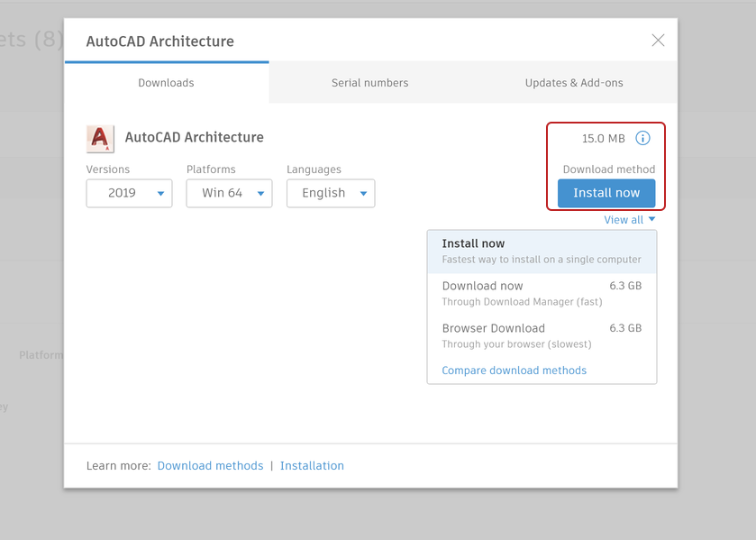Select the Browser Download method
Screen dimensions: 756x540
(x=505, y=334)
